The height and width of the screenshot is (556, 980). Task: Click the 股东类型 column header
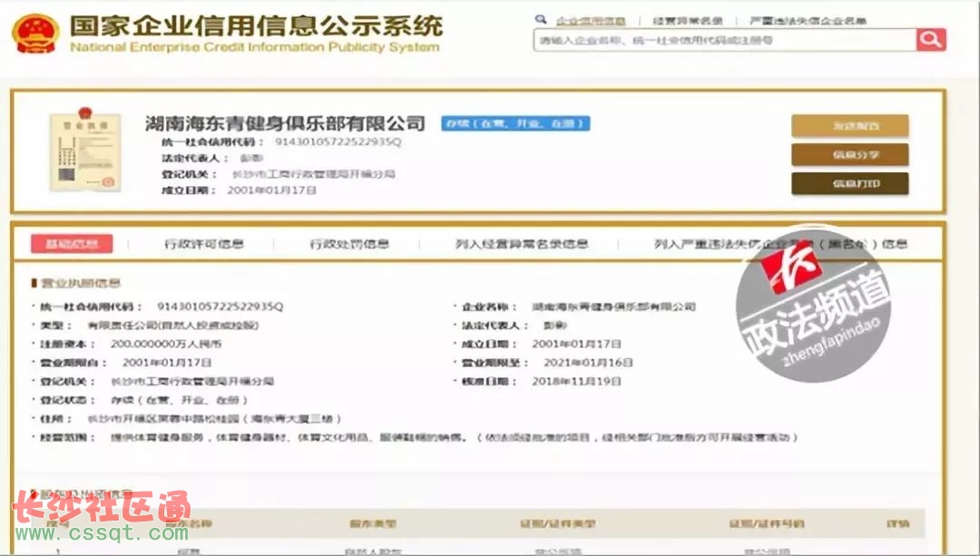pyautogui.click(x=373, y=523)
